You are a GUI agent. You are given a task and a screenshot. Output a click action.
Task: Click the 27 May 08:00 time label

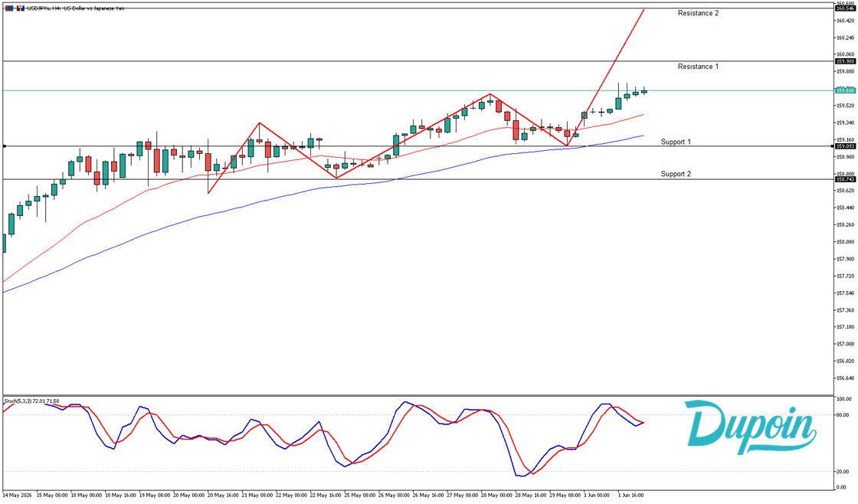point(463,496)
